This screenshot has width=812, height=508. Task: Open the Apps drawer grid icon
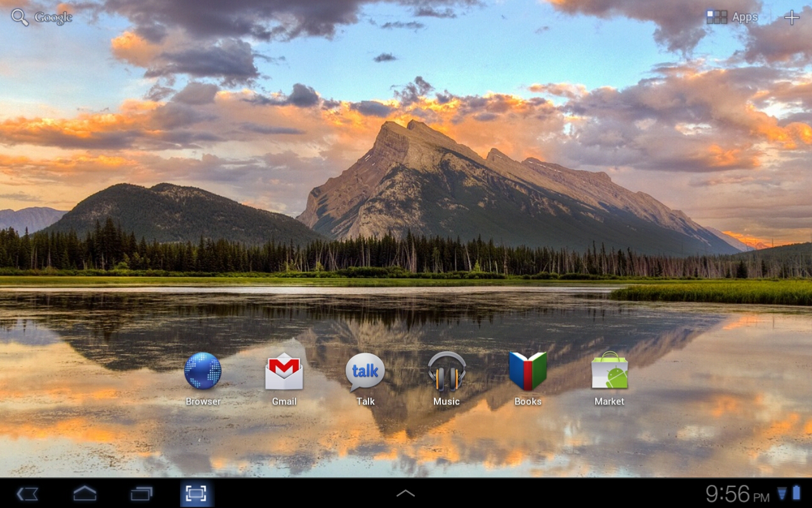coord(717,17)
